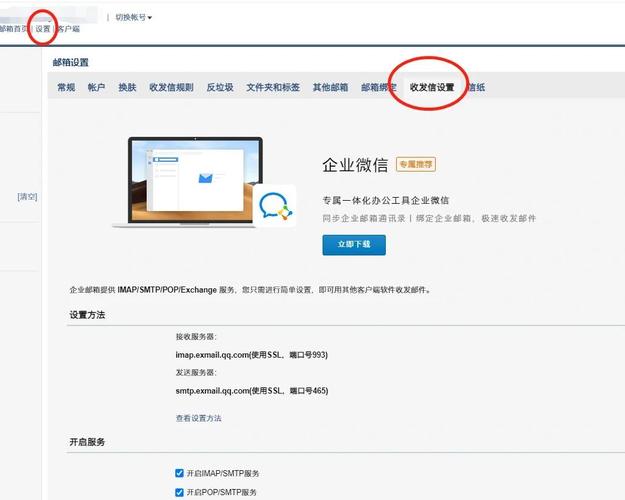The image size is (625, 500).
Task: Click the 企业微信 chat bubble logo icon
Action: [275, 206]
